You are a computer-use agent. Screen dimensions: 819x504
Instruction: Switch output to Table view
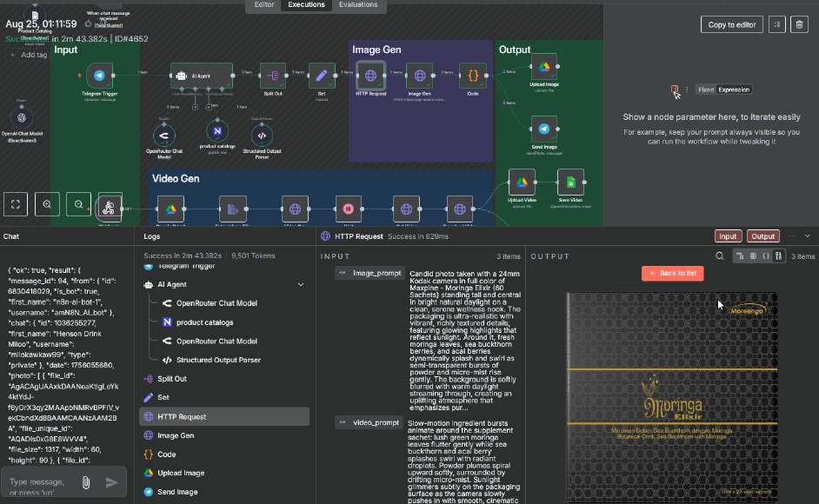click(x=753, y=256)
